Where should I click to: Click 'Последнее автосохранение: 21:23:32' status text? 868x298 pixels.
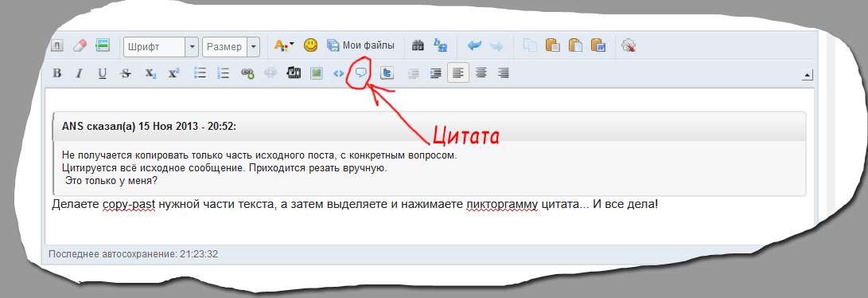pos(134,254)
